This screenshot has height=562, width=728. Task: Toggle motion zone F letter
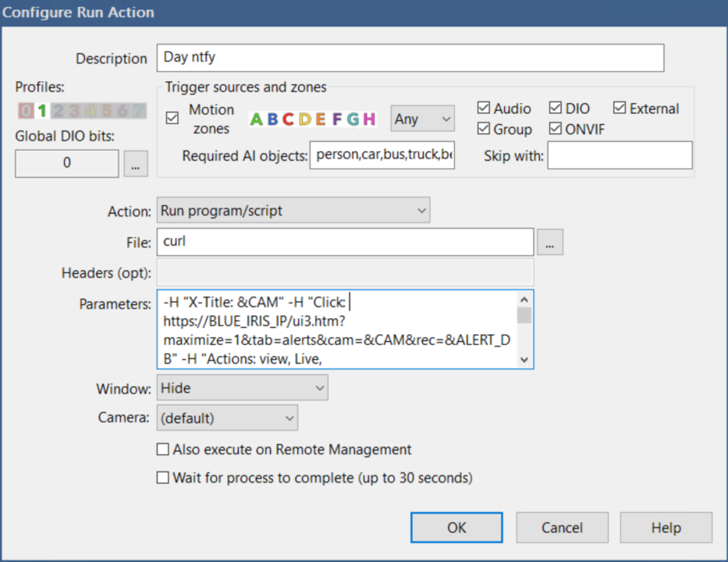click(x=337, y=119)
